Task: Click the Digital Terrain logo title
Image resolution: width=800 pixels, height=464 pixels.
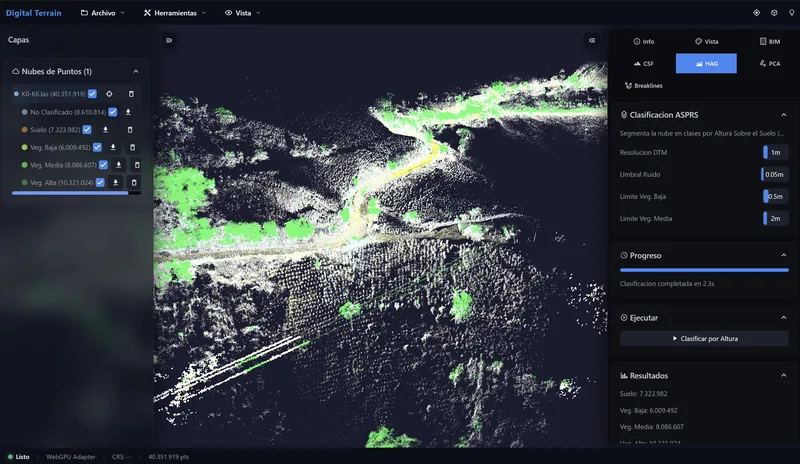Action: click(x=34, y=13)
